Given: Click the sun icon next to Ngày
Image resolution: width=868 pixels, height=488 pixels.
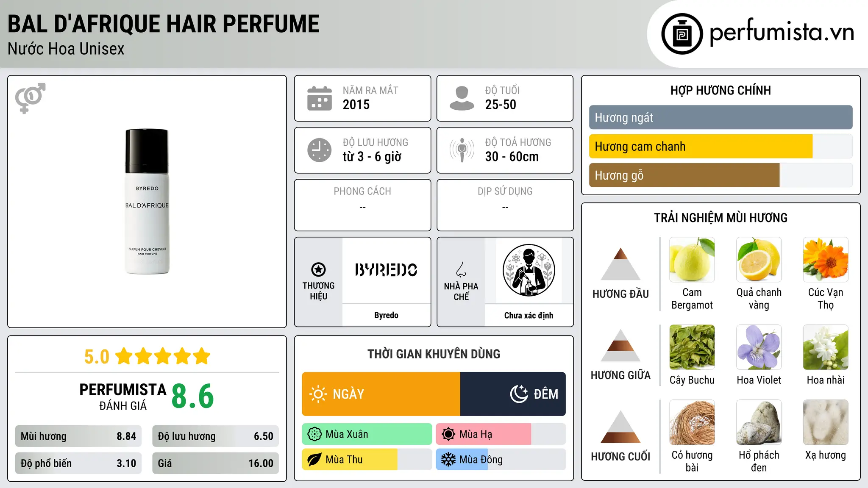Looking at the screenshot, I should tap(318, 394).
